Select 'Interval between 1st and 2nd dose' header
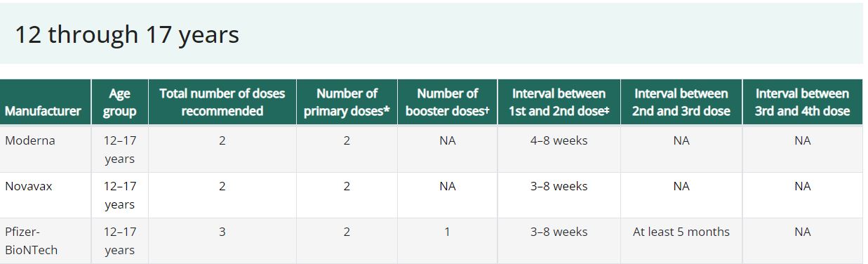This screenshot has height=264, width=868. click(559, 103)
